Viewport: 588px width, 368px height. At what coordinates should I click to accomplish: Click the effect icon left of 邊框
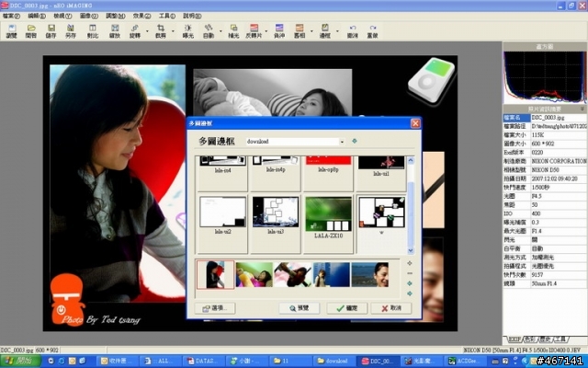coord(300,31)
